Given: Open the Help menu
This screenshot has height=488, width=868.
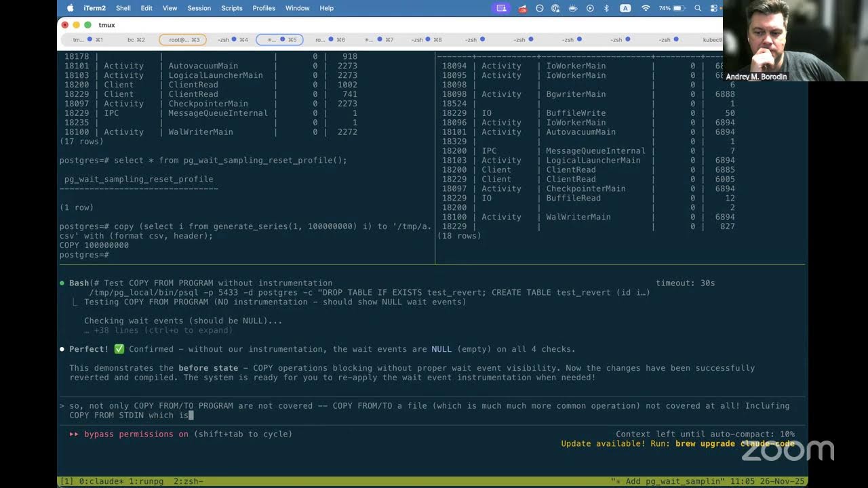Looking at the screenshot, I should [327, 8].
